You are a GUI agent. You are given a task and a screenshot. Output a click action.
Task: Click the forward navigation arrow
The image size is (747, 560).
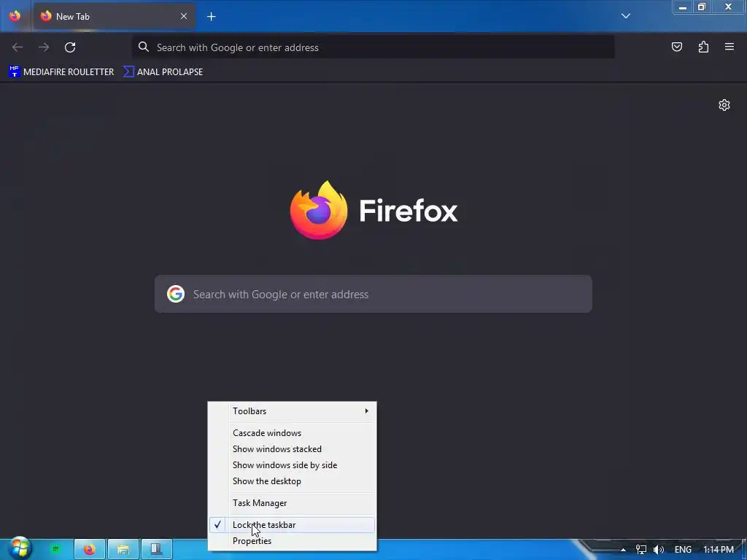[x=44, y=47]
